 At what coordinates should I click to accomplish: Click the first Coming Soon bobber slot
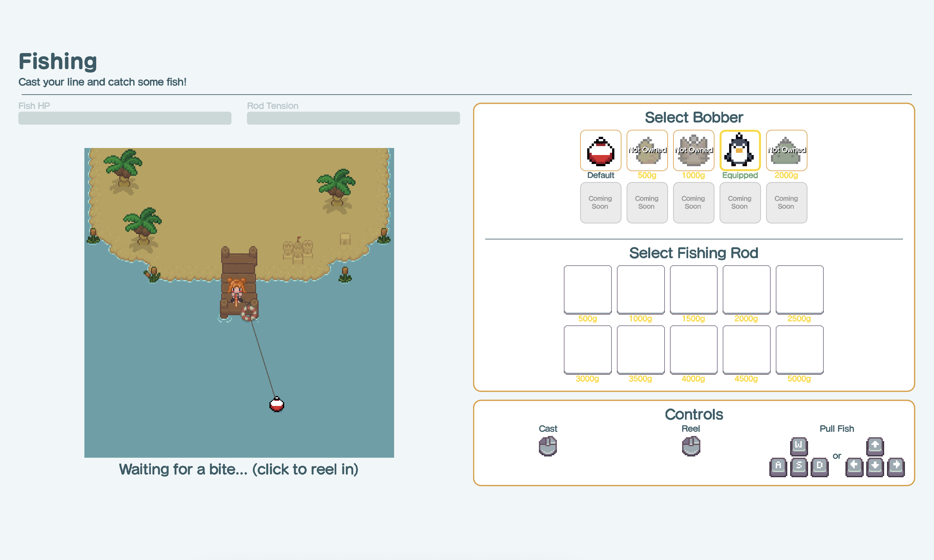(600, 203)
